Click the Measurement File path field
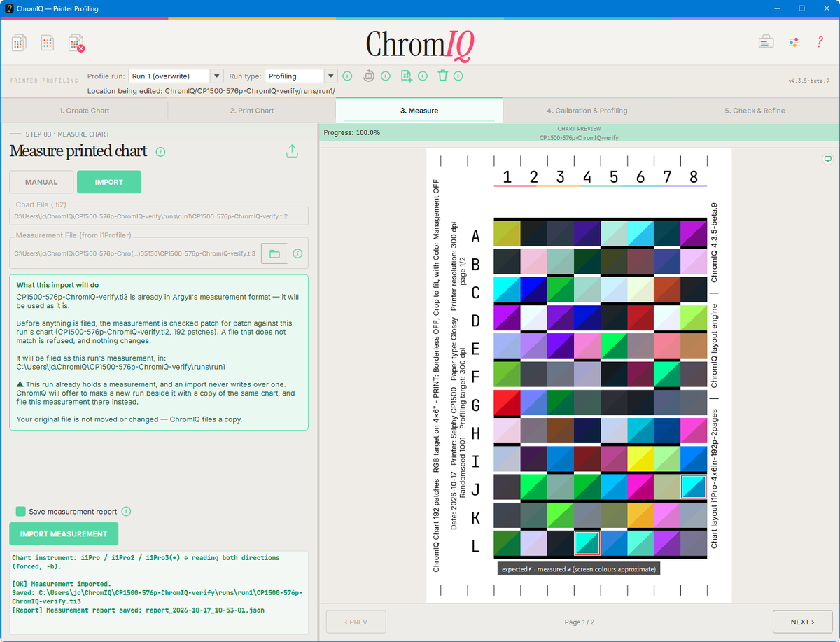840x642 pixels. tap(134, 253)
